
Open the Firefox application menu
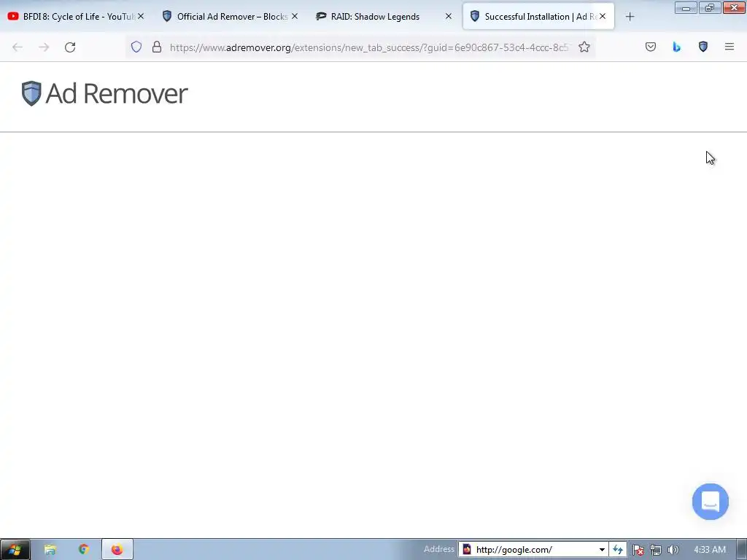(729, 47)
